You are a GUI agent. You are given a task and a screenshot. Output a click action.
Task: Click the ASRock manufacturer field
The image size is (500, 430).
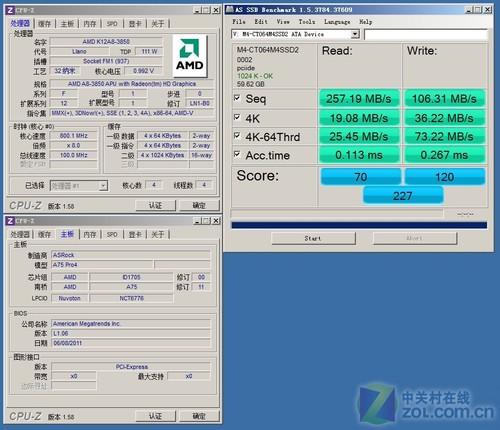tap(131, 255)
